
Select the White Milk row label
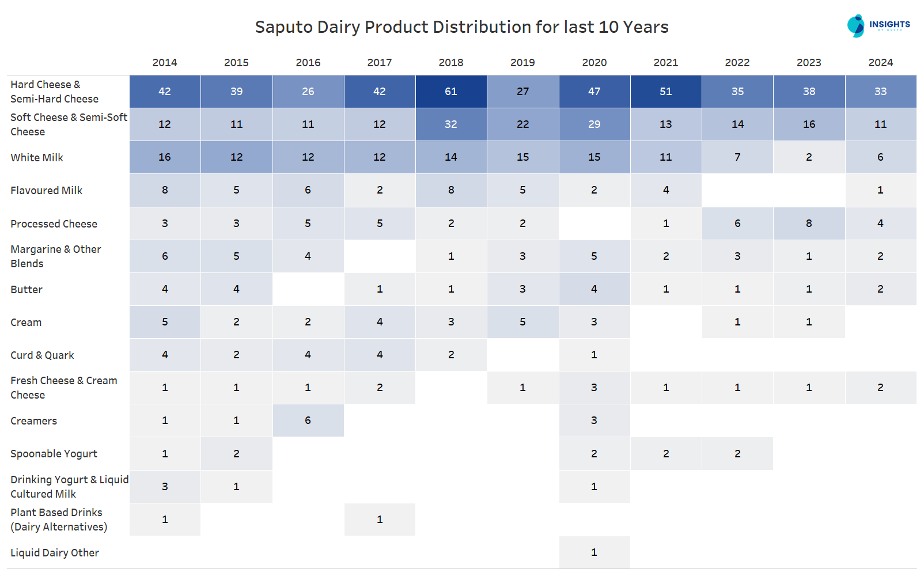[x=37, y=158]
